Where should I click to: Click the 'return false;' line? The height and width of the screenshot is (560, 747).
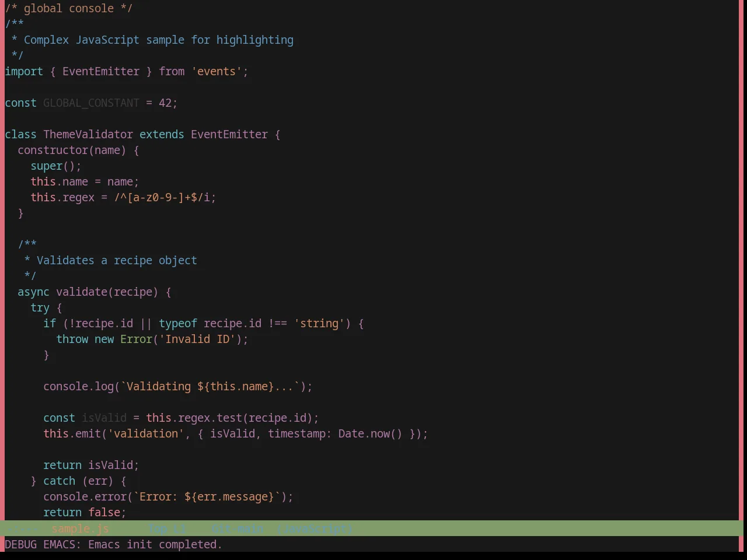click(x=85, y=512)
